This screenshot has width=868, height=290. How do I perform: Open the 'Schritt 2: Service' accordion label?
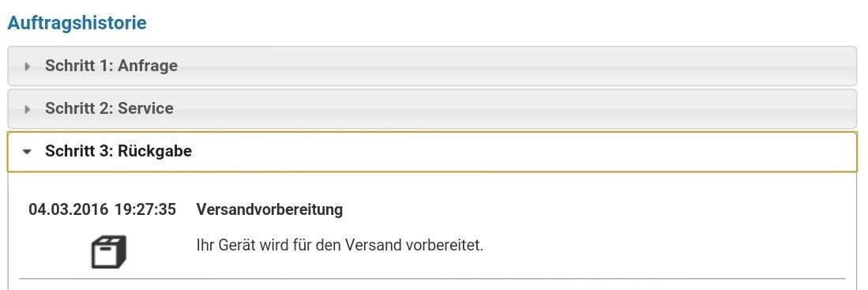pyautogui.click(x=109, y=108)
